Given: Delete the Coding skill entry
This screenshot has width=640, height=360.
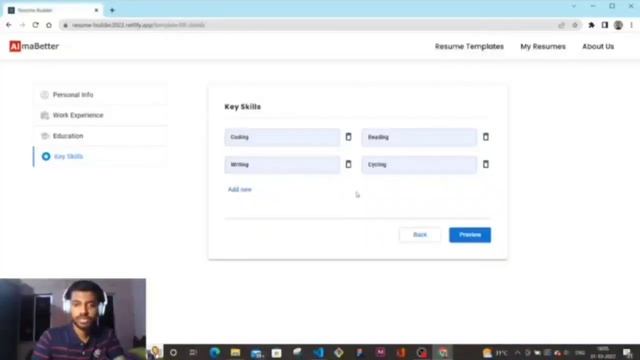Looking at the screenshot, I should [348, 137].
